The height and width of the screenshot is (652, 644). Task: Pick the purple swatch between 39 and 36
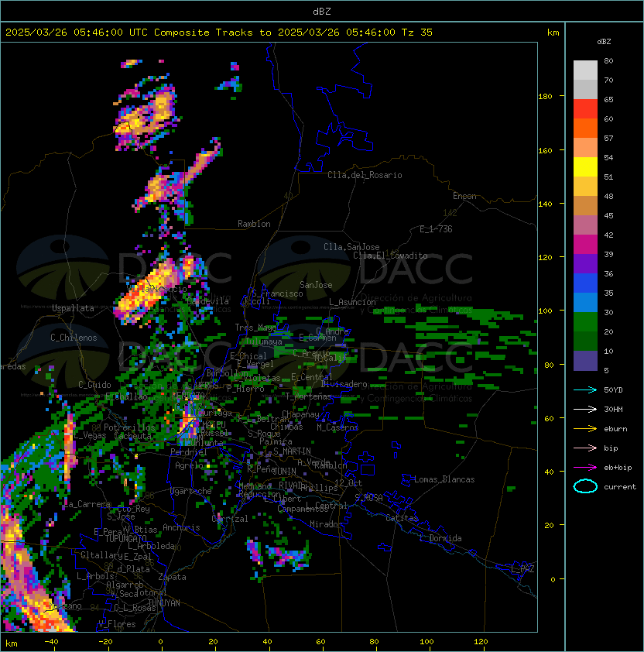pyautogui.click(x=585, y=264)
